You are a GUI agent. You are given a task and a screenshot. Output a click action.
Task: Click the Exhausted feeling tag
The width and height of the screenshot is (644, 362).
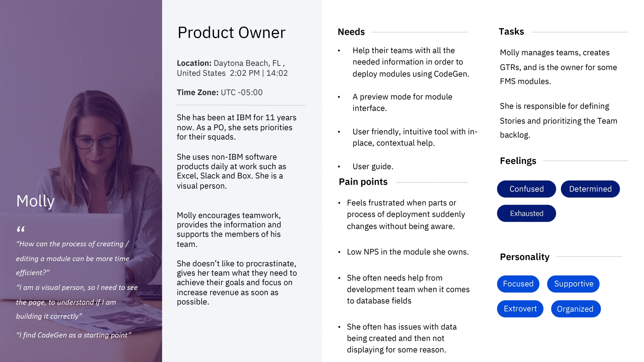click(526, 213)
